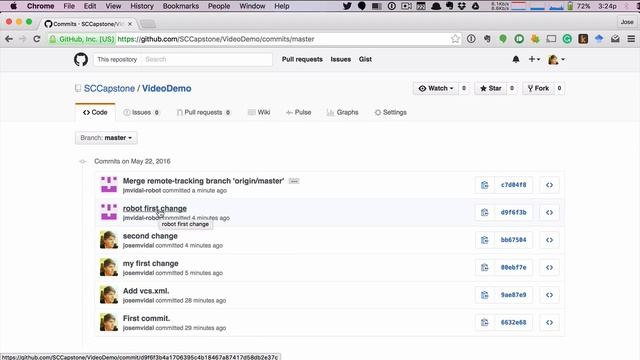Browse repository at commit c7d04f8
The width and height of the screenshot is (640, 360).
[549, 185]
